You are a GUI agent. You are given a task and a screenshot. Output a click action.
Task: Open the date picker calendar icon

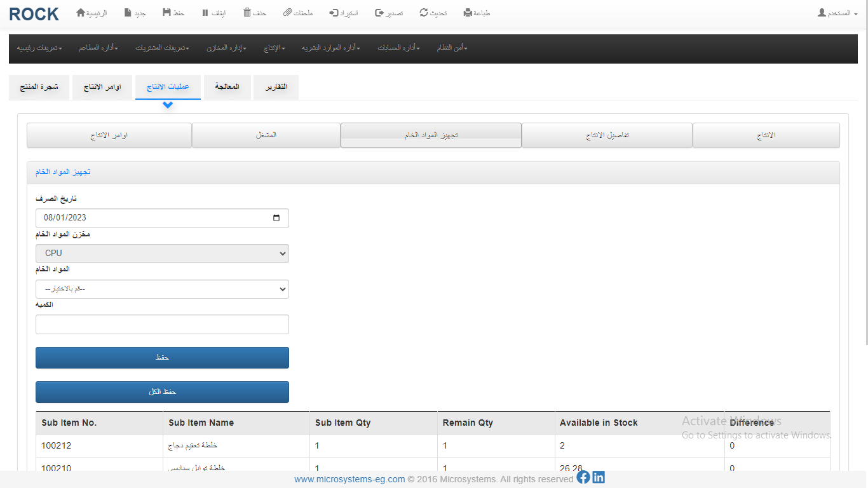(x=276, y=218)
